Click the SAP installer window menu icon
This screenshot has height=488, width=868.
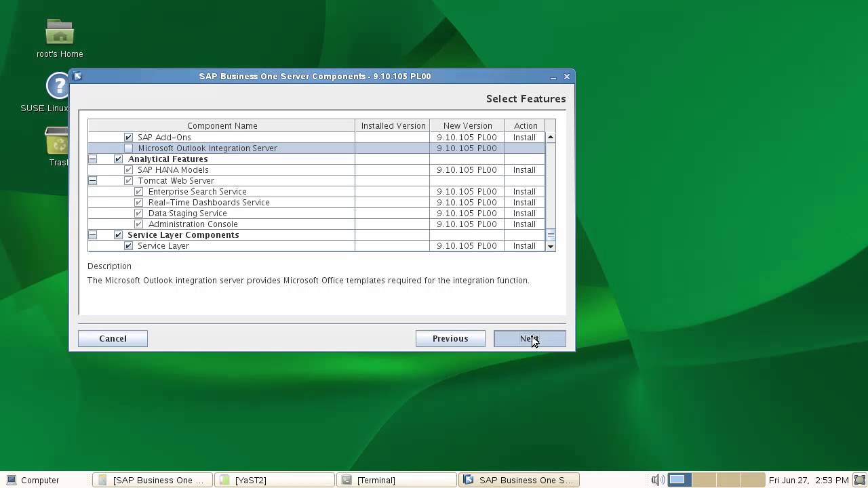point(77,77)
